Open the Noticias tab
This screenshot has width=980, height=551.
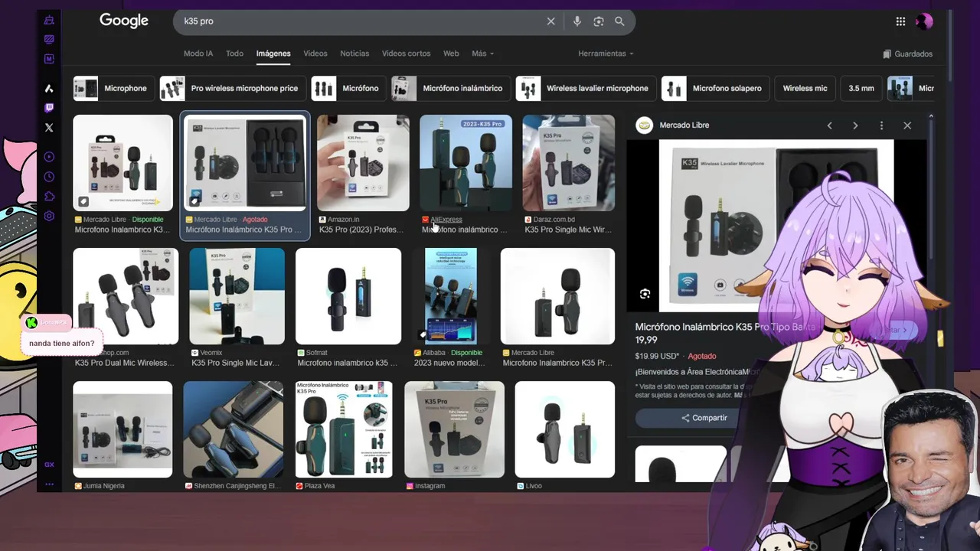[354, 54]
